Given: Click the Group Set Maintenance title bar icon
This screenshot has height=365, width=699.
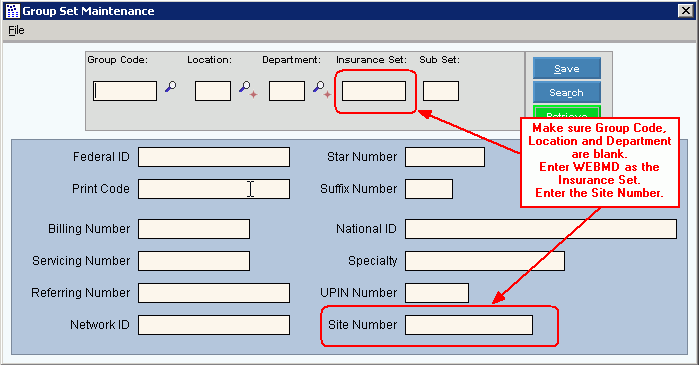Looking at the screenshot, I should (13, 11).
